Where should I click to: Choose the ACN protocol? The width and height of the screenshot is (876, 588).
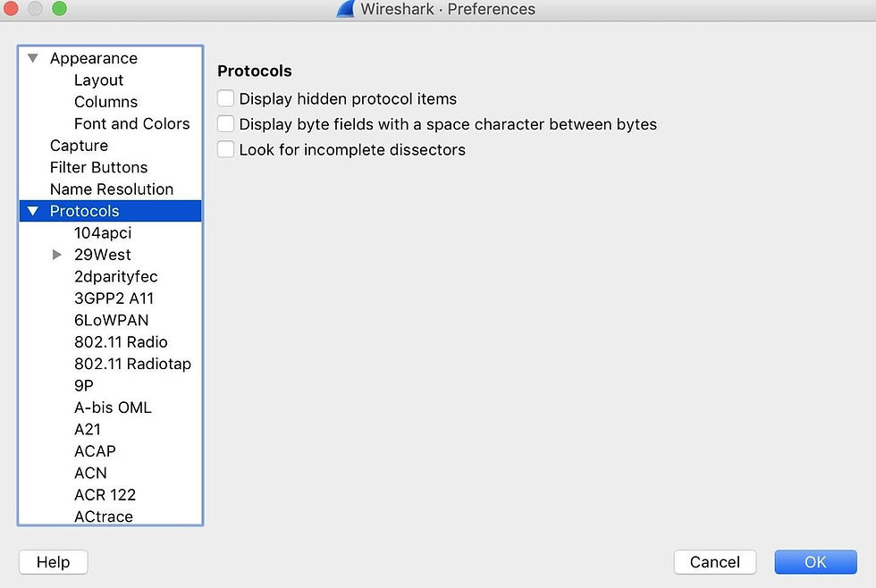90,473
